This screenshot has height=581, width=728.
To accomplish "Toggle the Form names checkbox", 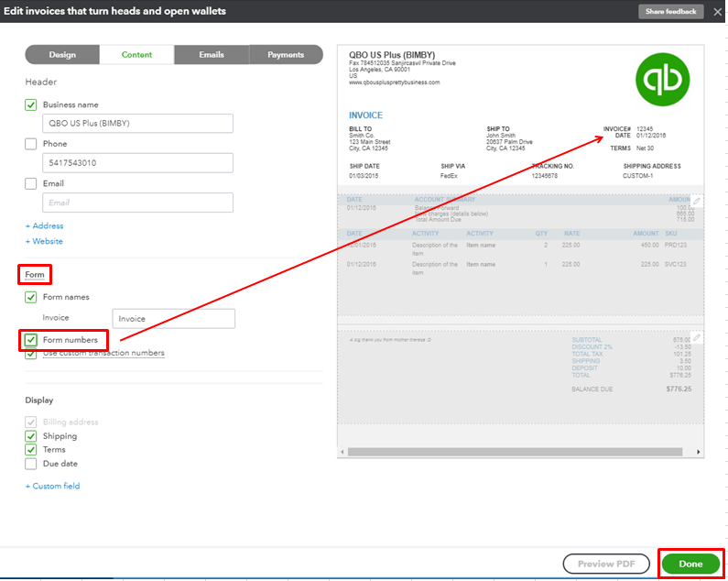I will point(30,297).
